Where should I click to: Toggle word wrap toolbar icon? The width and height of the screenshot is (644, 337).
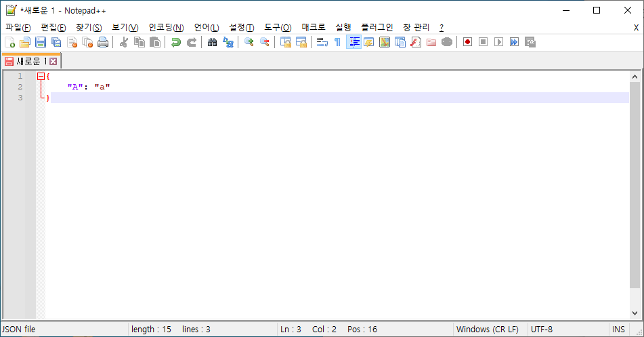pyautogui.click(x=322, y=42)
